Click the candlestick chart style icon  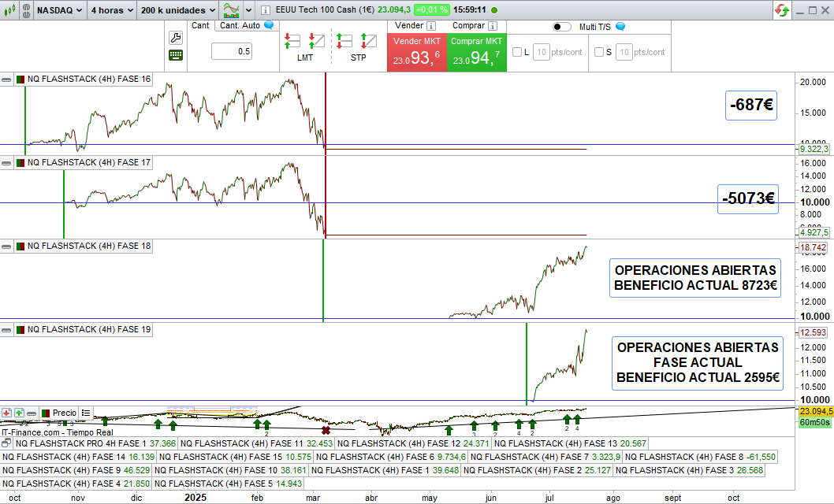(11, 10)
